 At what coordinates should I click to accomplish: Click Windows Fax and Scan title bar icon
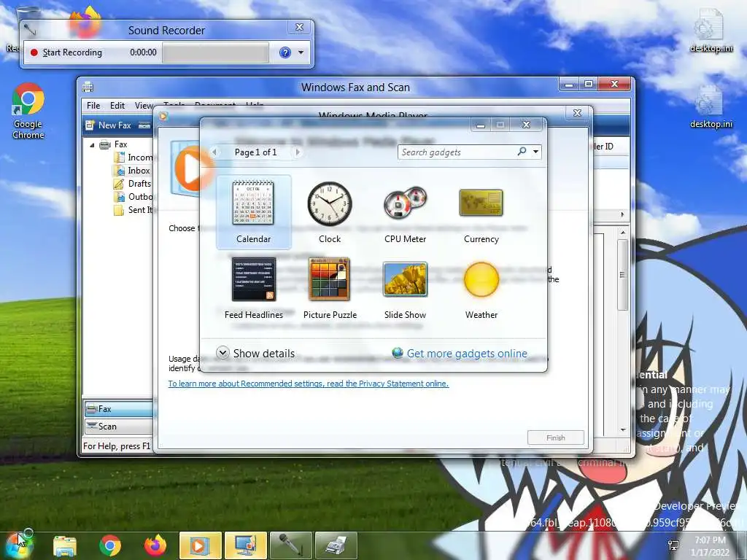click(88, 87)
